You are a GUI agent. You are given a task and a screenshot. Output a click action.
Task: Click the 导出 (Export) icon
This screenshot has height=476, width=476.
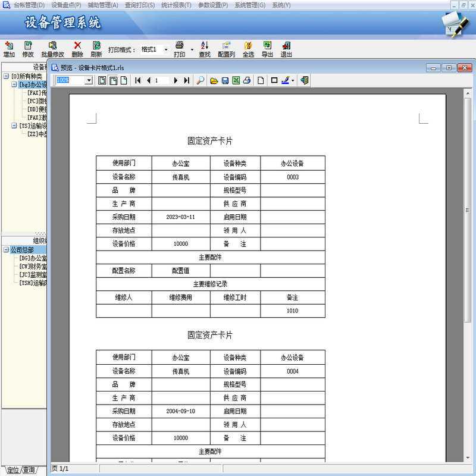pyautogui.click(x=267, y=49)
